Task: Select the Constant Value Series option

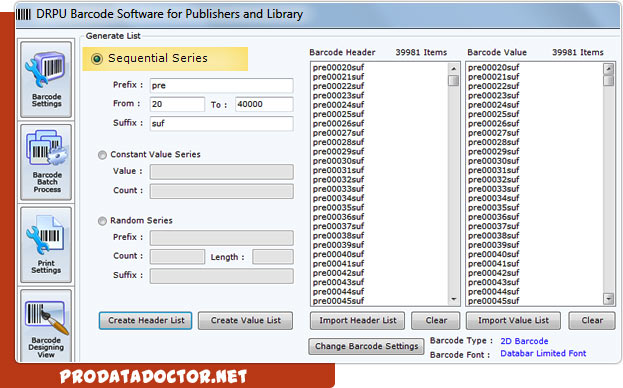Action: click(x=103, y=155)
